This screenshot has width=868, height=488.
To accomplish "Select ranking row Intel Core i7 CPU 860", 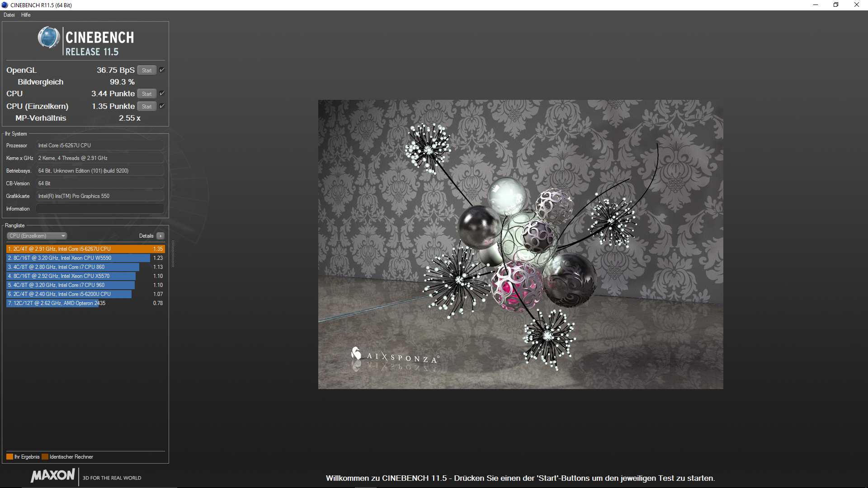I will point(85,267).
